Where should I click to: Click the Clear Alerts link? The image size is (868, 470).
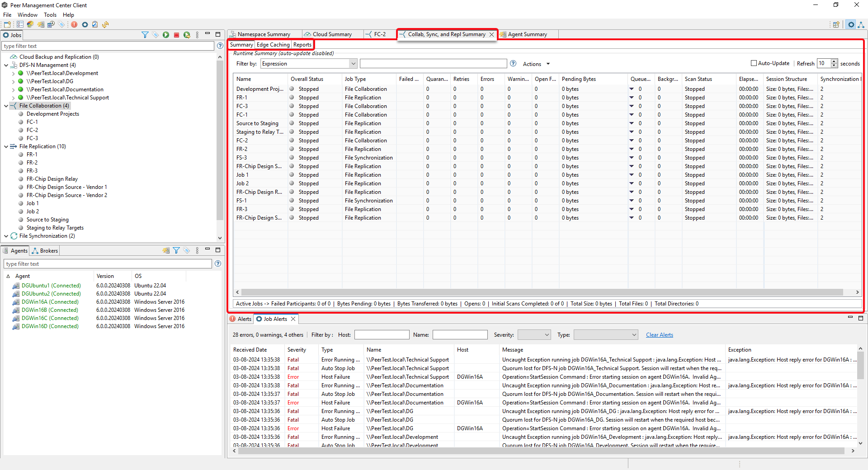click(x=659, y=335)
